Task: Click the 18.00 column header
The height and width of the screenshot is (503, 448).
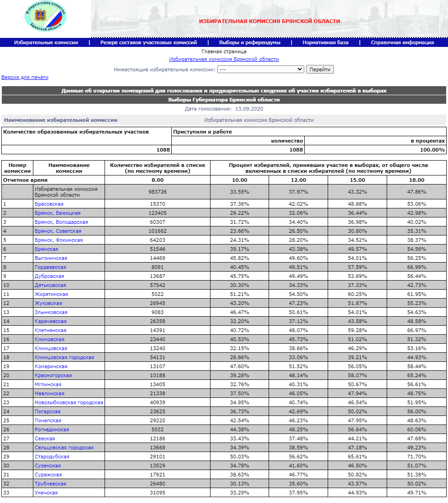Action: [x=416, y=180]
